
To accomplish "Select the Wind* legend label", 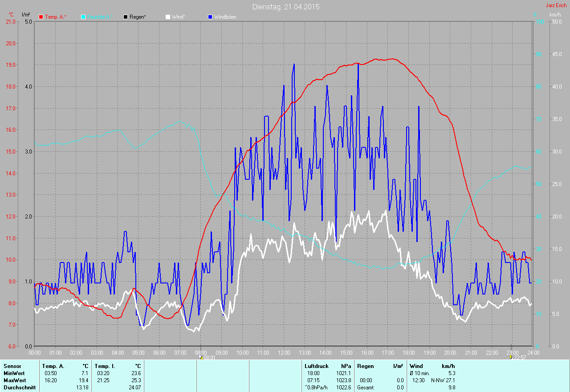I will coord(179,17).
